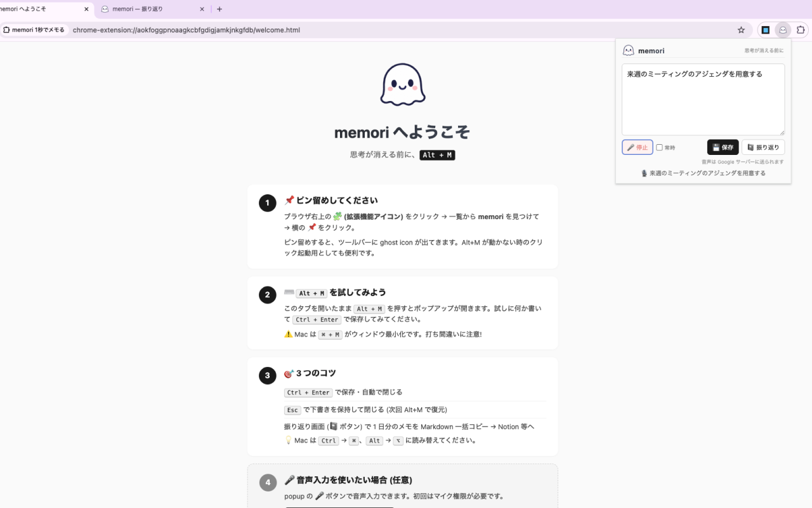Viewport: 812px width, 508px height.
Task: Click the blue square extension icon in toolbar
Action: pyautogui.click(x=766, y=30)
